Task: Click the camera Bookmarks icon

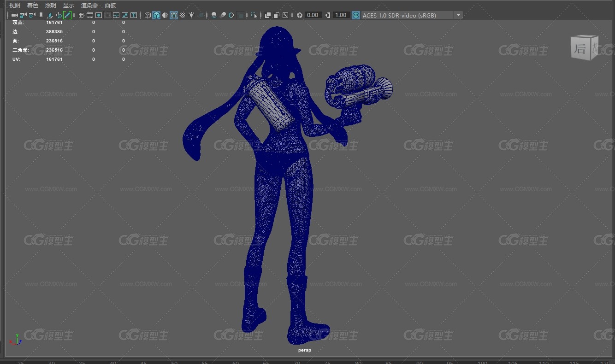Action: (x=41, y=15)
